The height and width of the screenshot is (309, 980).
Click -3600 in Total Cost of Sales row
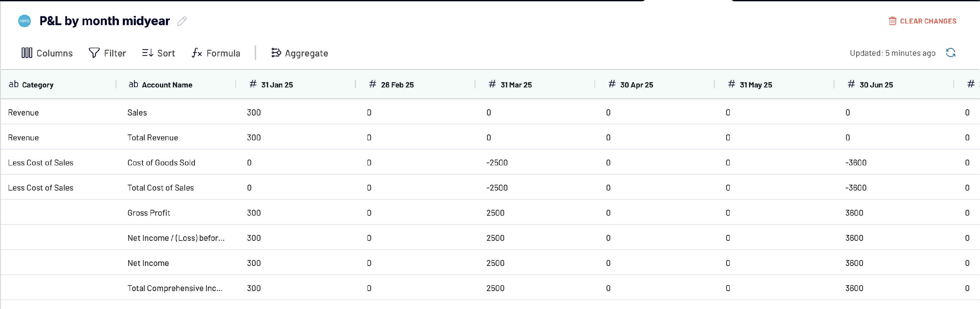856,188
